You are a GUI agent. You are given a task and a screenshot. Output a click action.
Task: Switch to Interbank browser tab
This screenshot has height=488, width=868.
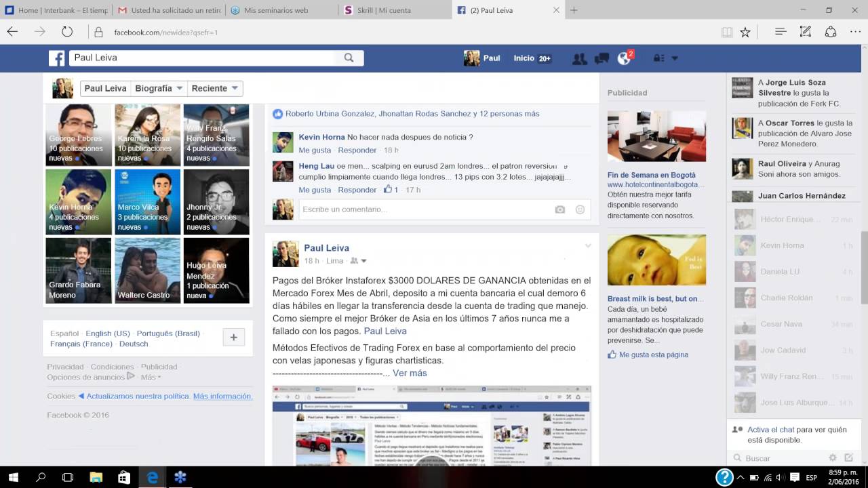point(56,10)
